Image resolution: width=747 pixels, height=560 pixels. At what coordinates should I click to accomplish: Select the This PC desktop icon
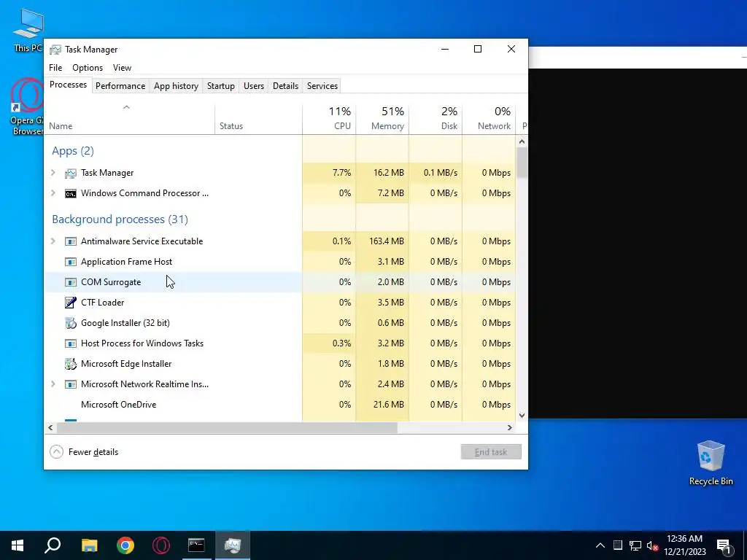28,29
